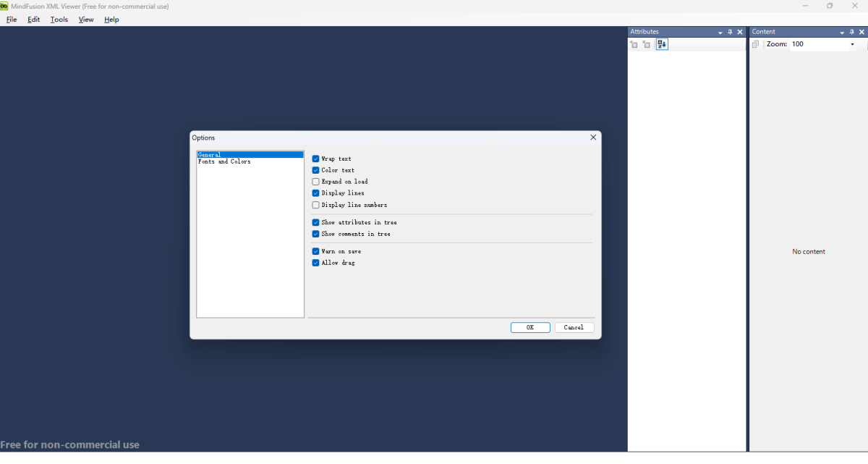Toggle auto-hide pin on Content panel
The width and height of the screenshot is (868, 464).
(x=851, y=32)
